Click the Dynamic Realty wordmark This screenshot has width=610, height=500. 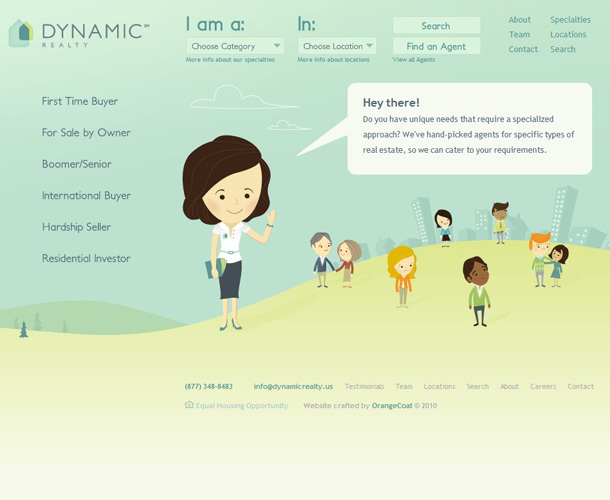(x=95, y=35)
